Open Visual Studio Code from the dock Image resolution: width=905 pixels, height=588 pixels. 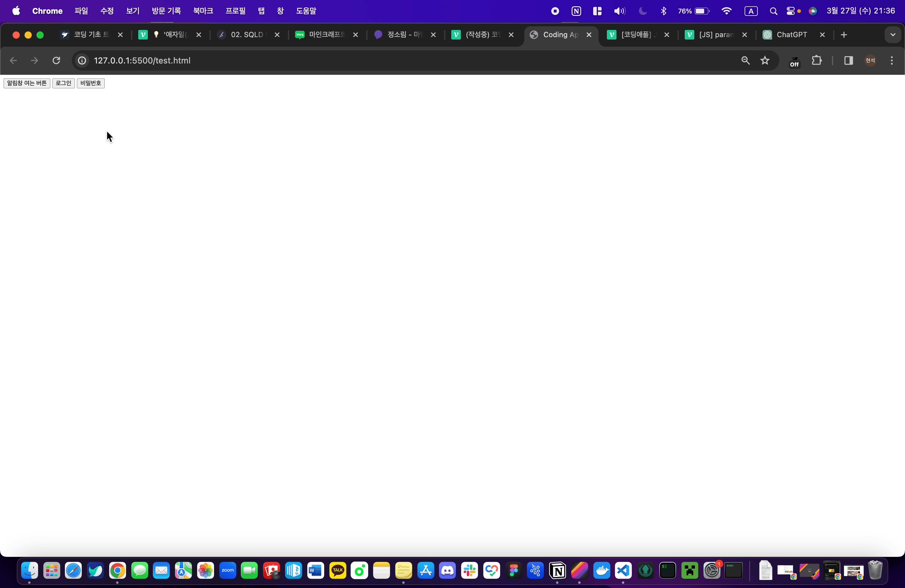(x=623, y=571)
